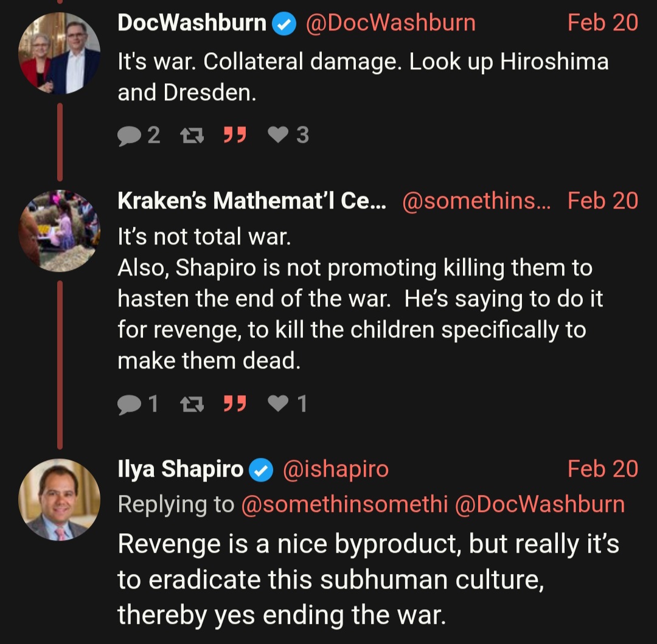Reply to Kraken's "It's not total war" tweet
657x644 pixels.
tap(129, 404)
